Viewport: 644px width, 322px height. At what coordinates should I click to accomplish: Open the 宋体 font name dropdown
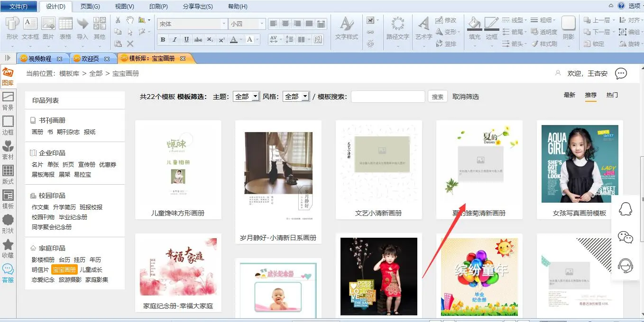[224, 24]
